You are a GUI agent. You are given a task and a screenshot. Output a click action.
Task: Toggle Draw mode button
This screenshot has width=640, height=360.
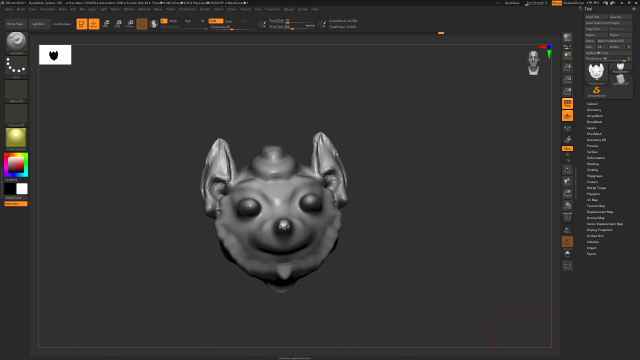94,24
